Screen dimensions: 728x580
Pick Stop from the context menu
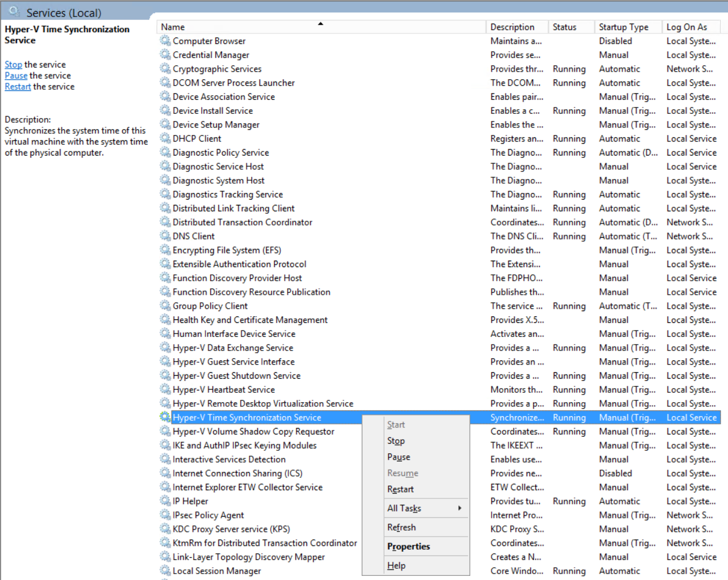pos(396,440)
